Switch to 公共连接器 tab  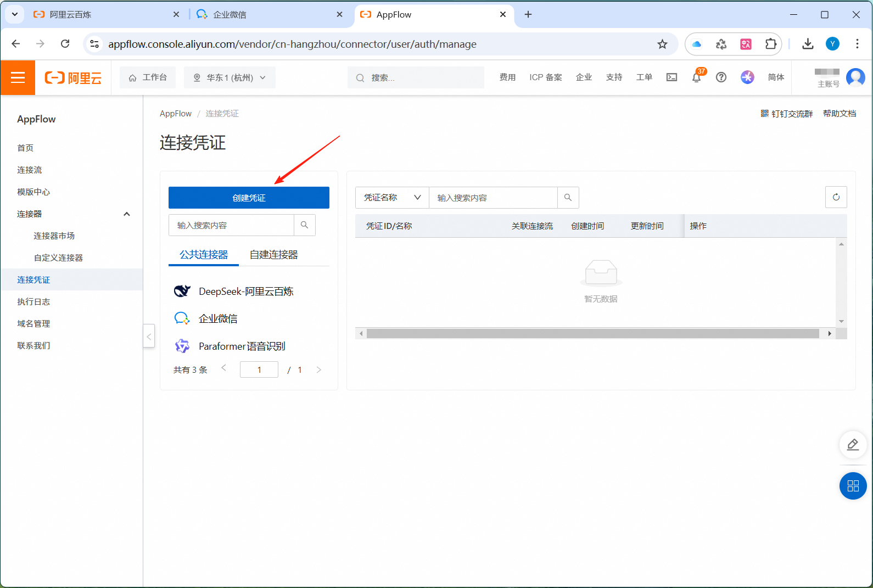pos(204,255)
